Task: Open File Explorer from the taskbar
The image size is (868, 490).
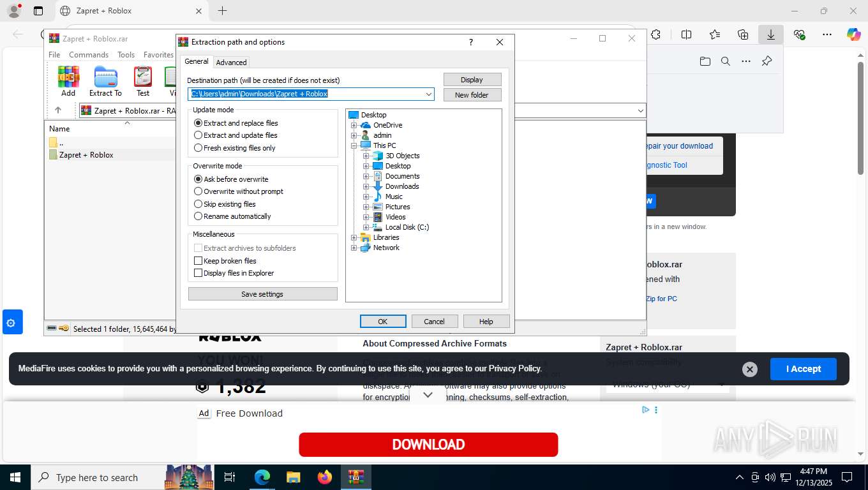Action: point(293,477)
